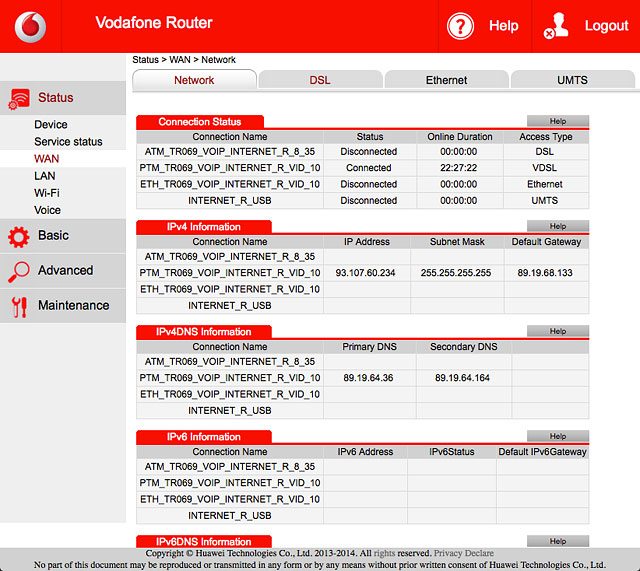Open the Help link in header
This screenshot has width=640, height=571.
coord(503,26)
